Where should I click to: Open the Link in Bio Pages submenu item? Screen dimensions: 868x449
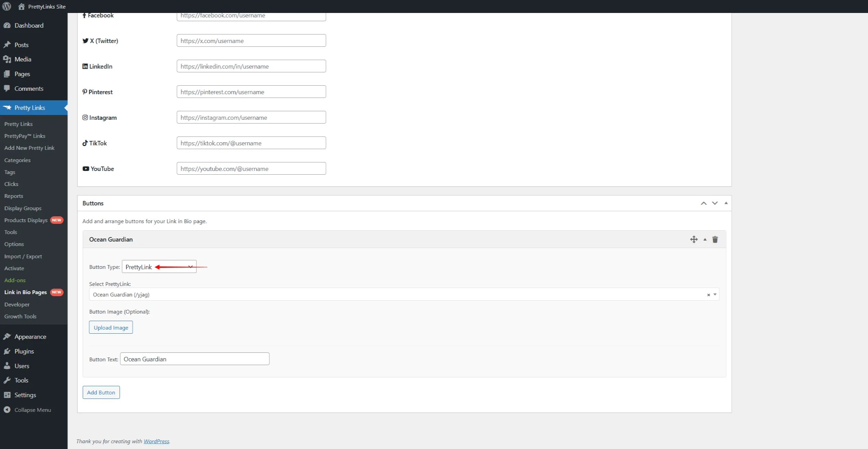point(26,292)
